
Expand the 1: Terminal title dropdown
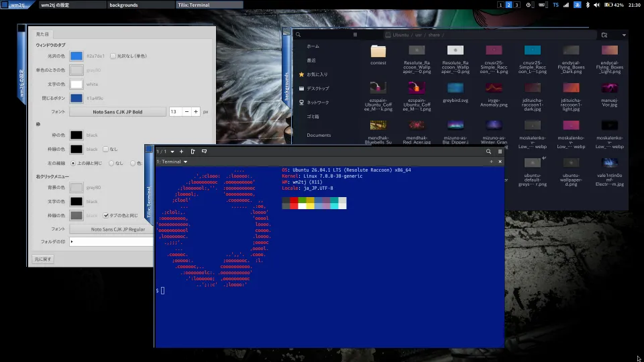click(x=185, y=162)
